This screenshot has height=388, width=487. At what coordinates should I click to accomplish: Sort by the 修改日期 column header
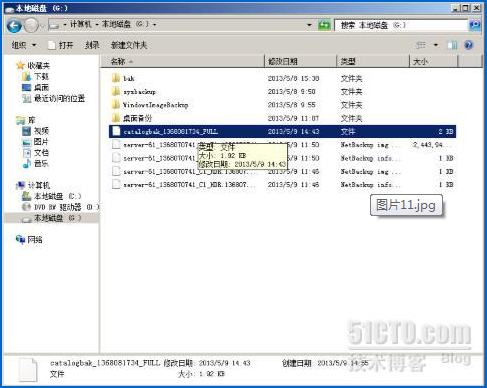[x=300, y=61]
